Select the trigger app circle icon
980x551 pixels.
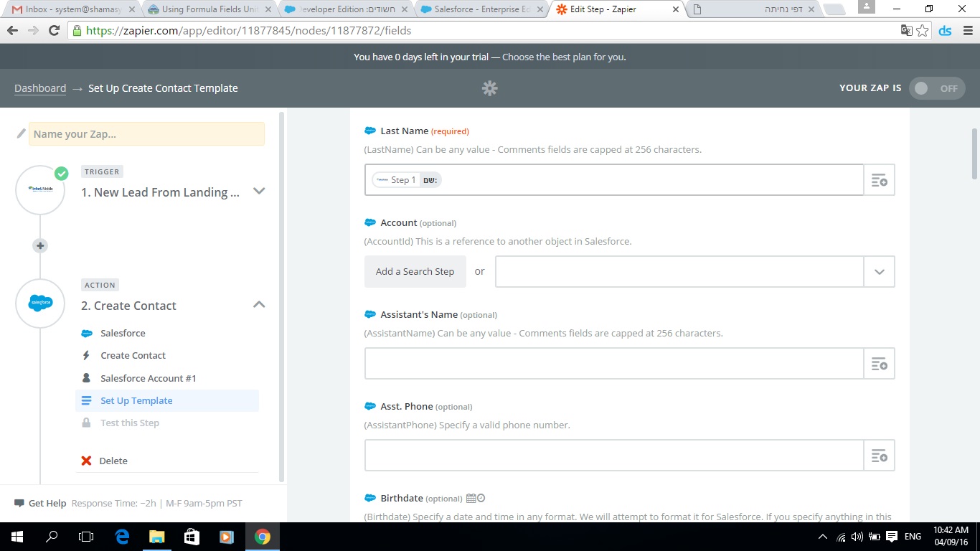[40, 189]
